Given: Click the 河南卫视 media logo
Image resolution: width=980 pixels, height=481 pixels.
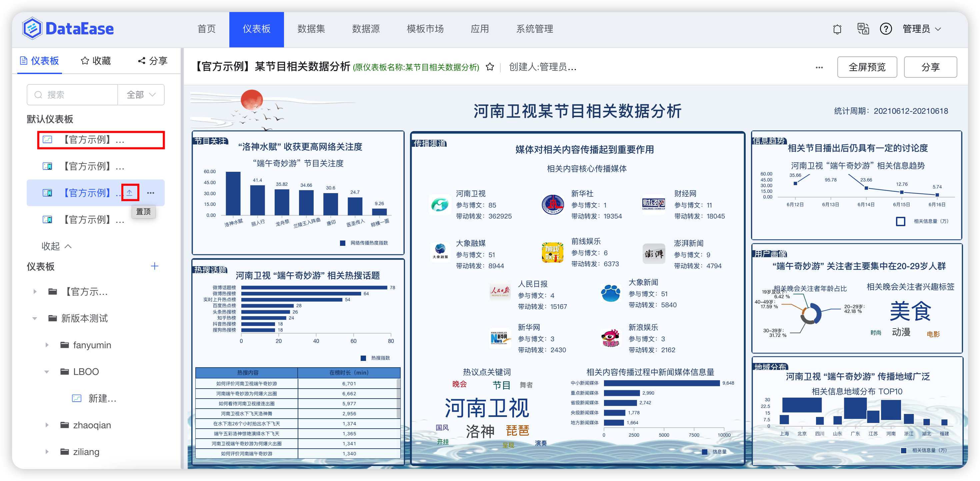Looking at the screenshot, I should [440, 205].
